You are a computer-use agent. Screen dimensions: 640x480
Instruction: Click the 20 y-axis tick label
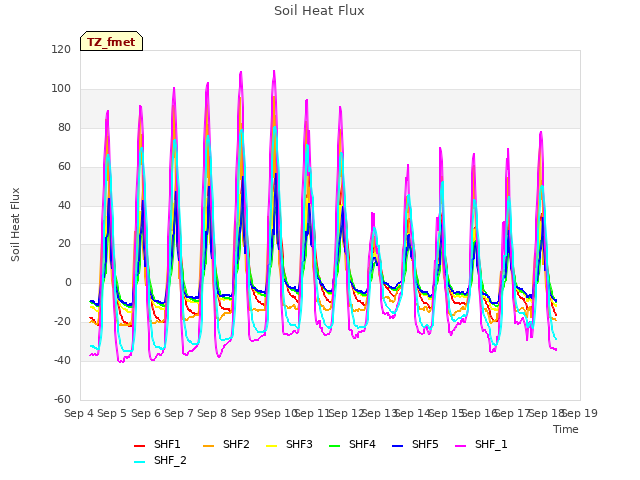pos(64,244)
